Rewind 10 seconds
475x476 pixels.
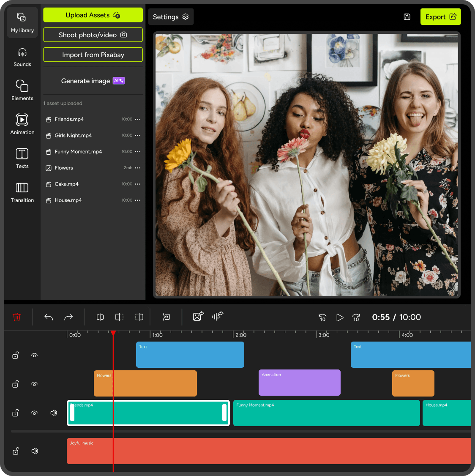coord(322,317)
